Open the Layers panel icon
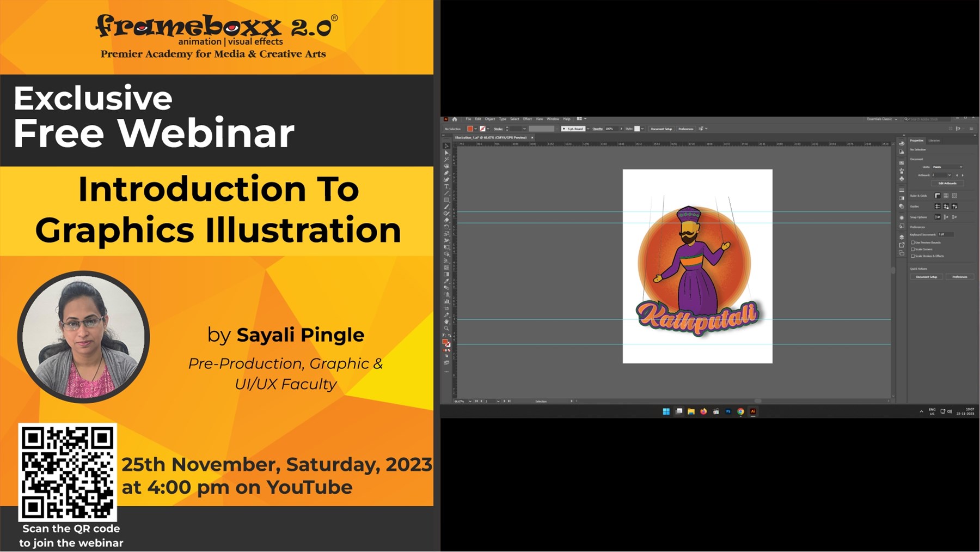 [902, 237]
